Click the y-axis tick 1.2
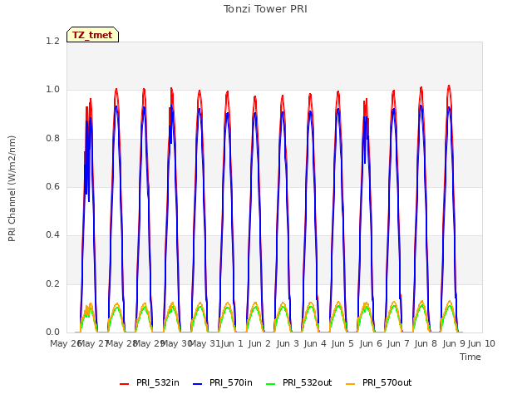 (52, 41)
